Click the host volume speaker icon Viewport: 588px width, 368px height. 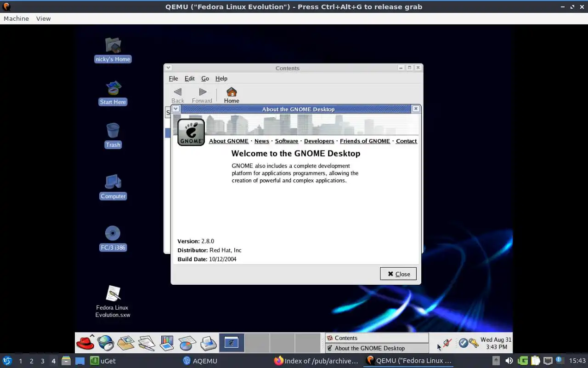(x=509, y=361)
